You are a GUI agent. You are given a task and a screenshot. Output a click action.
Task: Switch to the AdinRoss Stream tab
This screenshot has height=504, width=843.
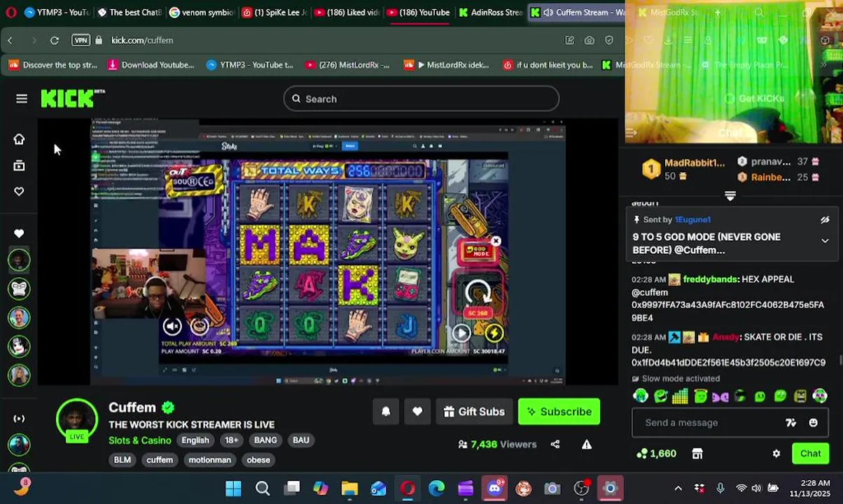tap(490, 12)
